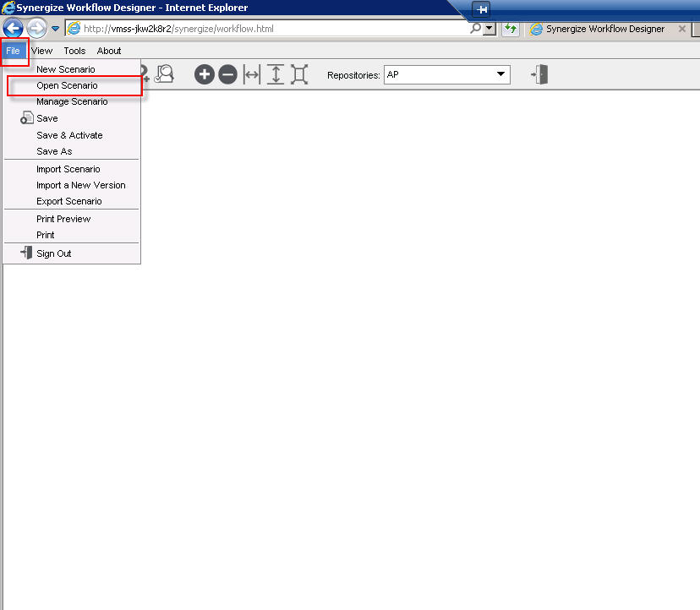Screen dimensions: 700x610
Task: Click the zoom in plus icon
Action: coord(205,74)
